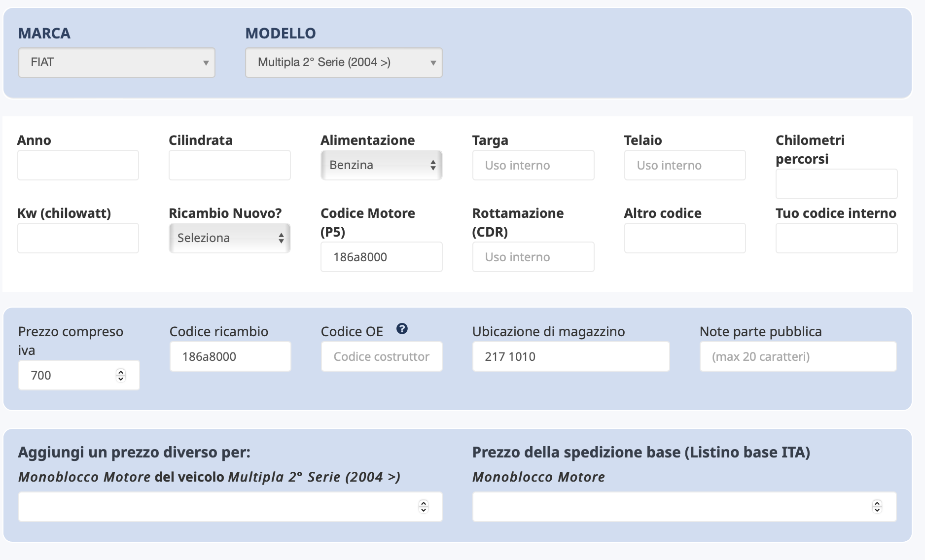The height and width of the screenshot is (560, 925).
Task: Focus the Codice OE costruttore field
Action: click(x=382, y=356)
